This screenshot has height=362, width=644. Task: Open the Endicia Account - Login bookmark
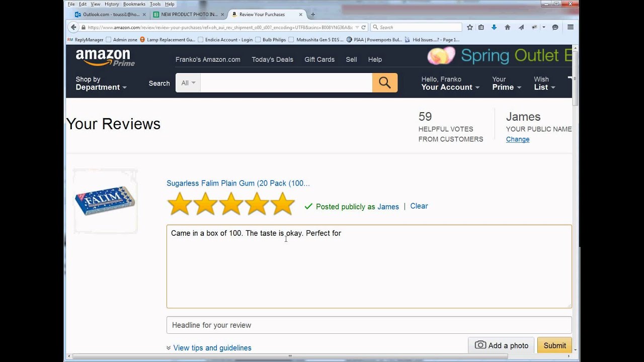pos(225,40)
